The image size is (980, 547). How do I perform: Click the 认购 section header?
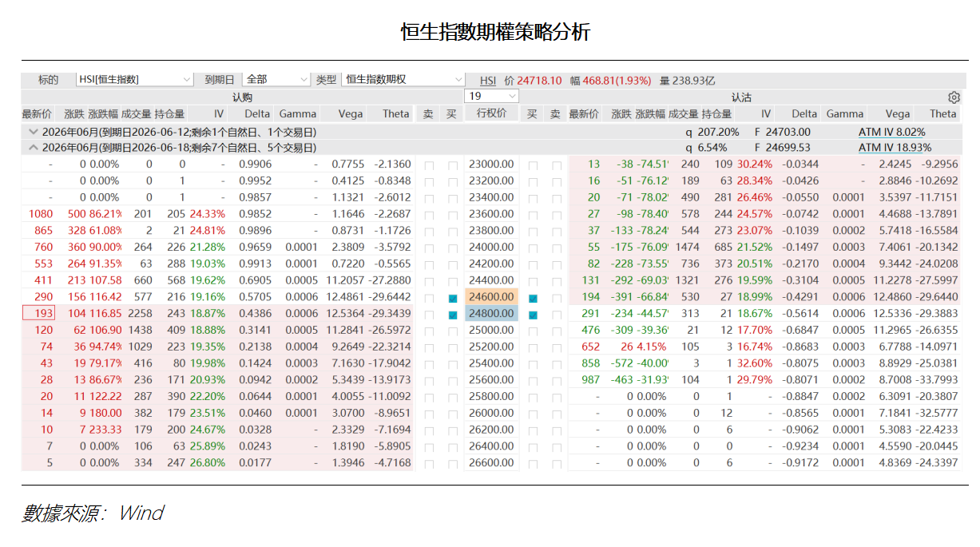(x=242, y=97)
